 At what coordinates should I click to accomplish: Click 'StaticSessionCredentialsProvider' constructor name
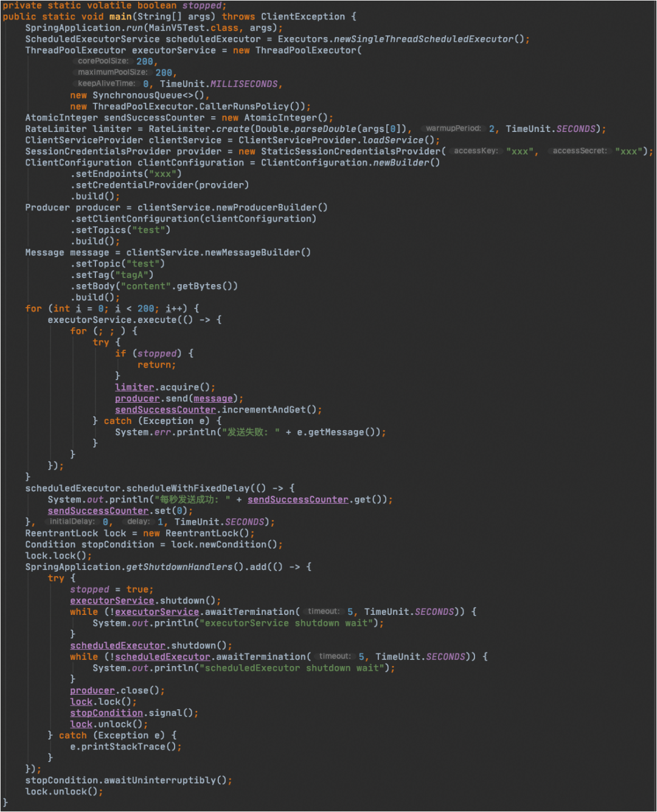350,151
